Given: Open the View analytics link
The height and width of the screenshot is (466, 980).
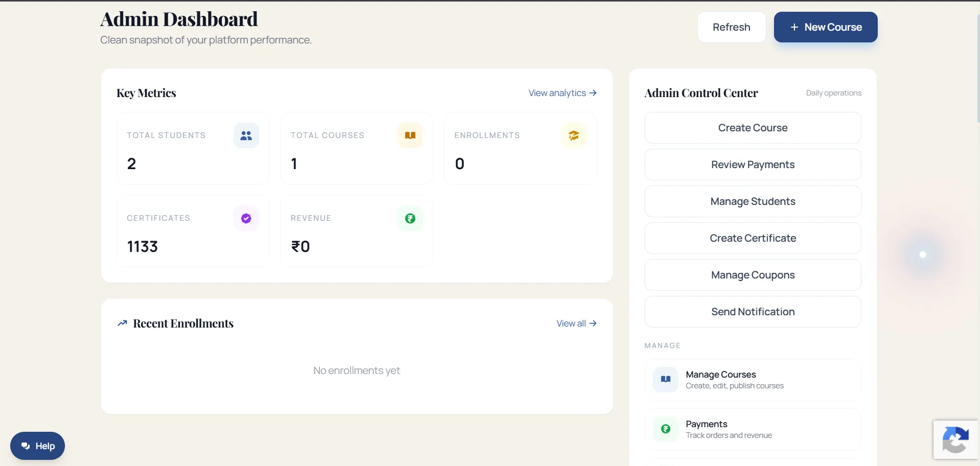Looking at the screenshot, I should [562, 93].
